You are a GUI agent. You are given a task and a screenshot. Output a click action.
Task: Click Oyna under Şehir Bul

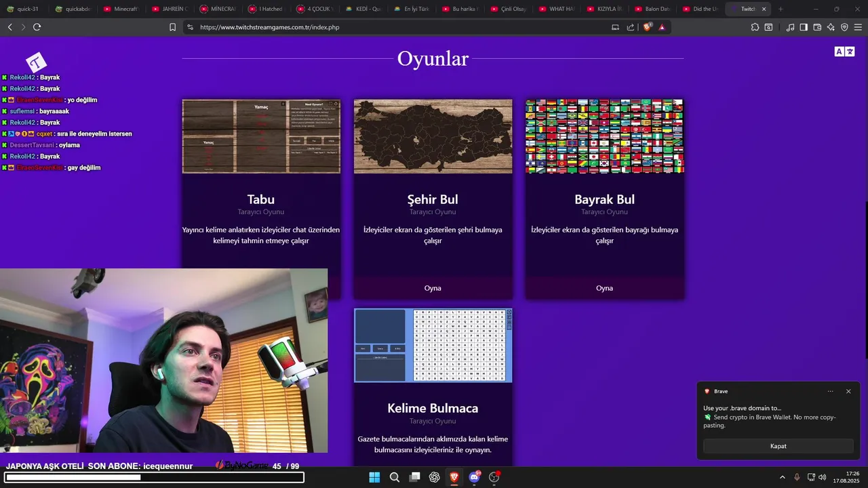[x=433, y=288]
